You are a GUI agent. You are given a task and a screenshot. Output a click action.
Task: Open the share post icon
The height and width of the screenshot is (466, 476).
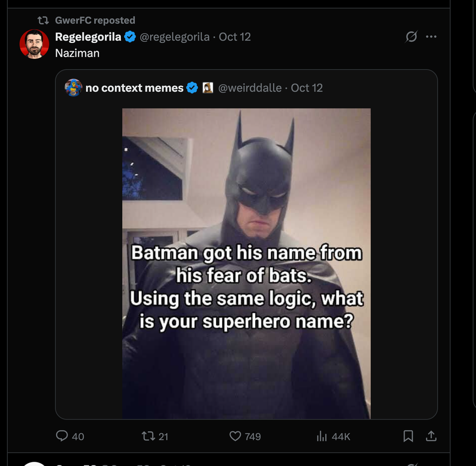[x=431, y=436]
